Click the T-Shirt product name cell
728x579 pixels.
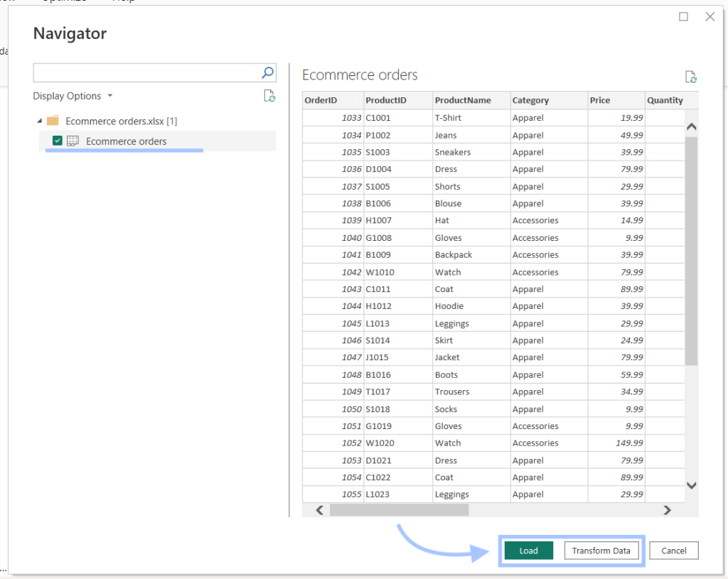point(471,118)
